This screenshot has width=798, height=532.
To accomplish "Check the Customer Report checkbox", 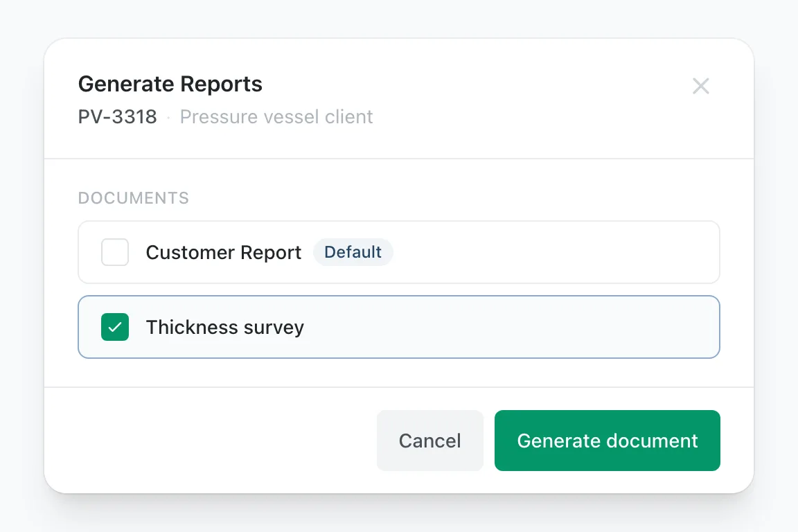I will [115, 252].
